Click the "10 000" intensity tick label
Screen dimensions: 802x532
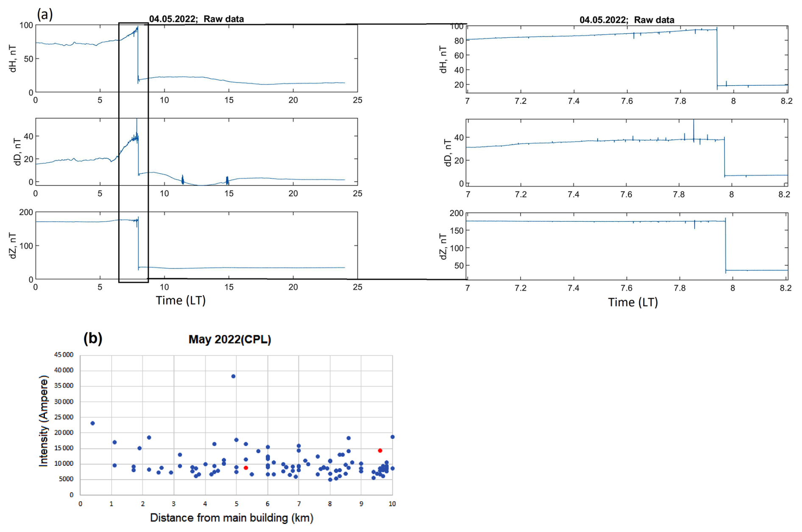64,464
